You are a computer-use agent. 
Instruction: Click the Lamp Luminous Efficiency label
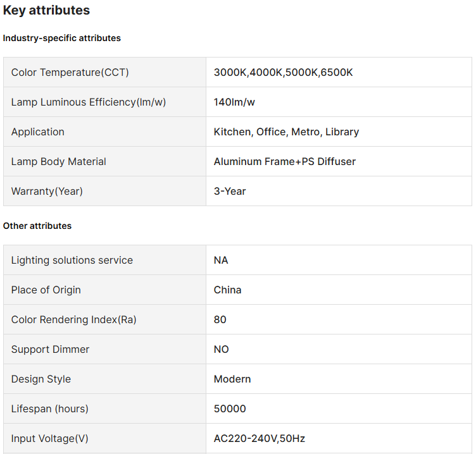click(x=88, y=102)
